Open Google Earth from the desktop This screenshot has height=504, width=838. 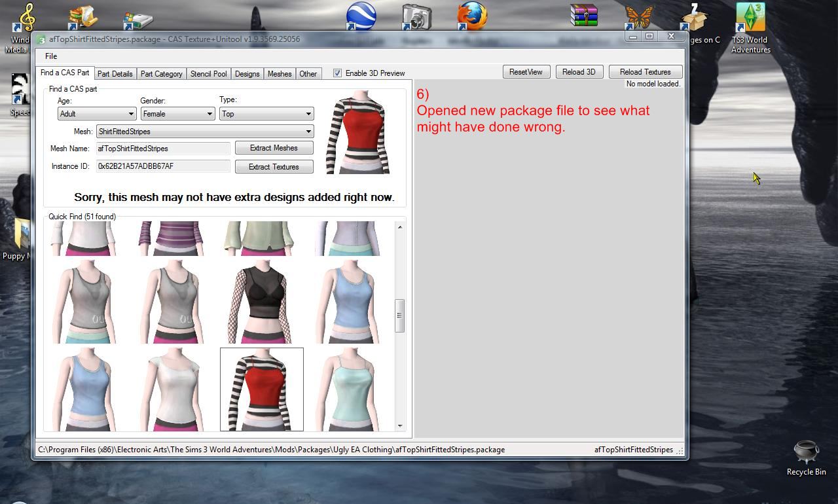[361, 16]
